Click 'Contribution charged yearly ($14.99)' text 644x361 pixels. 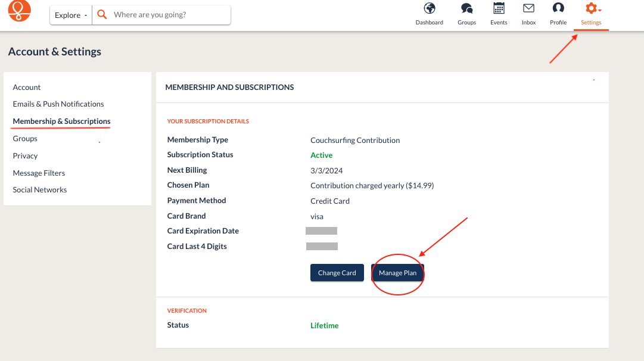click(372, 186)
